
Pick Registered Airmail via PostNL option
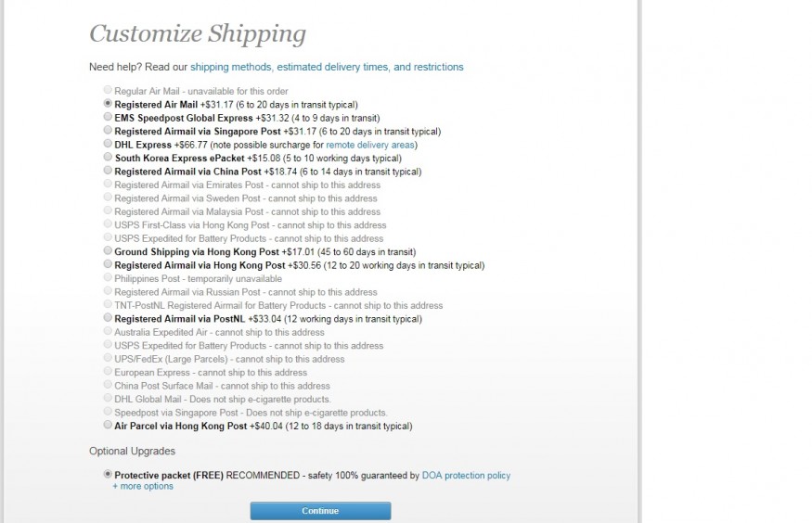tap(109, 319)
